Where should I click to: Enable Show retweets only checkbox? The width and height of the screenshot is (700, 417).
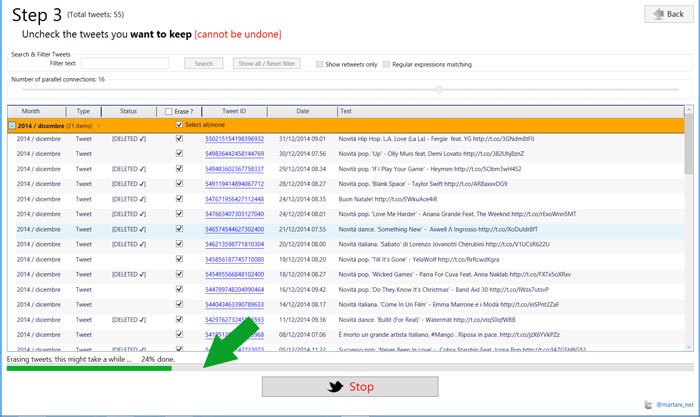pyautogui.click(x=320, y=64)
